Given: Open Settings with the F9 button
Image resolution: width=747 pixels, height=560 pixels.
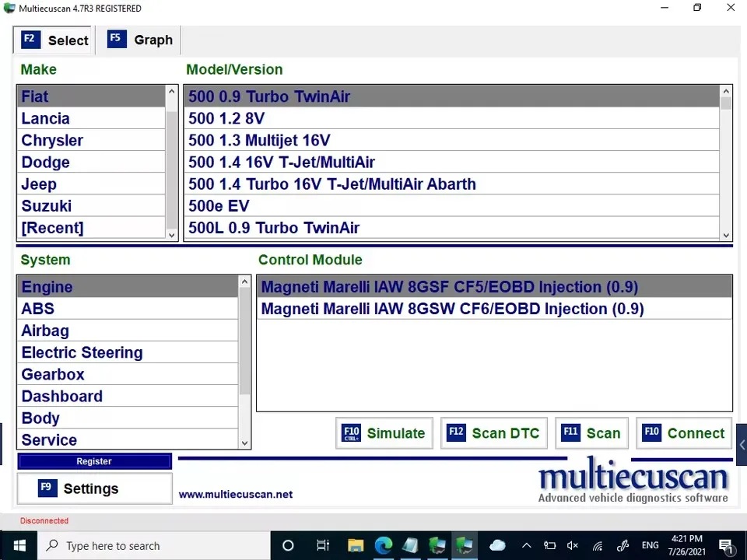Looking at the screenshot, I should pos(93,488).
